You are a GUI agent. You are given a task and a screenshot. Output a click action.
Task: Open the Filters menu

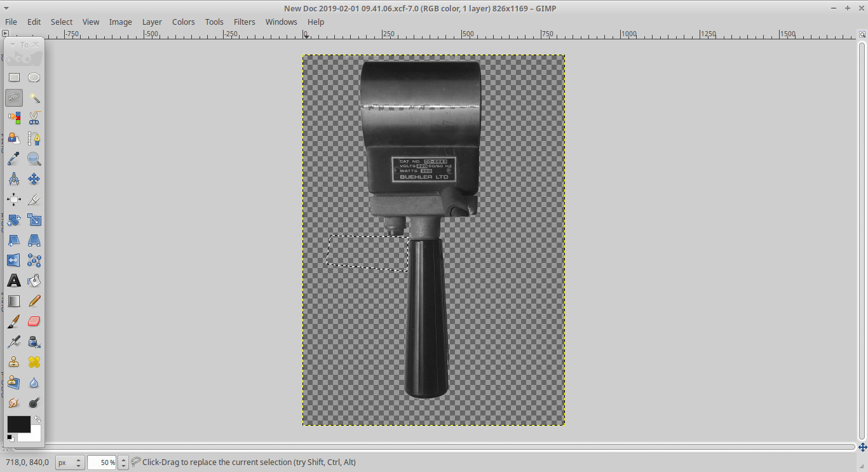tap(244, 22)
